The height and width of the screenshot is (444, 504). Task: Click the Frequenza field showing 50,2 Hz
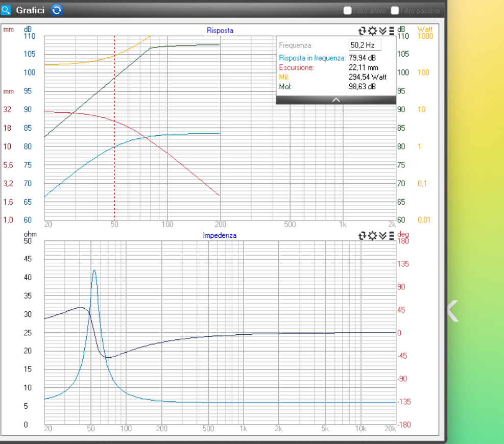pyautogui.click(x=365, y=45)
